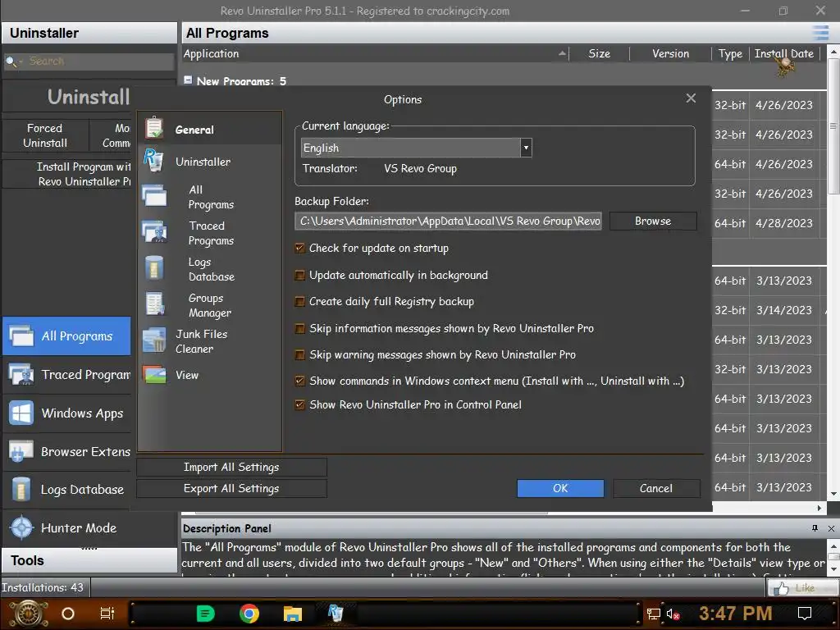This screenshot has width=840, height=630.
Task: Launch Chrome from the taskbar
Action: 249,614
